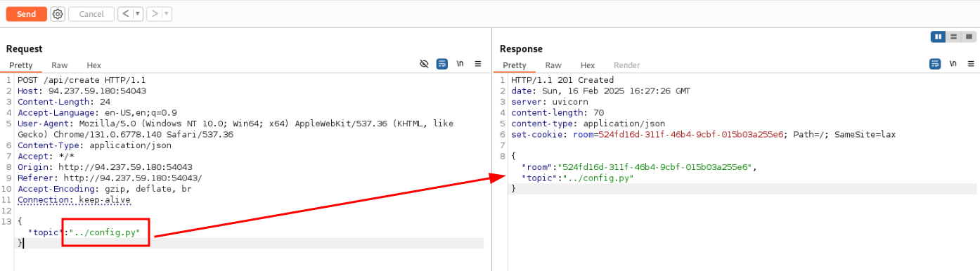Toggle the crossed-eye visibility icon in Request

coord(424,64)
